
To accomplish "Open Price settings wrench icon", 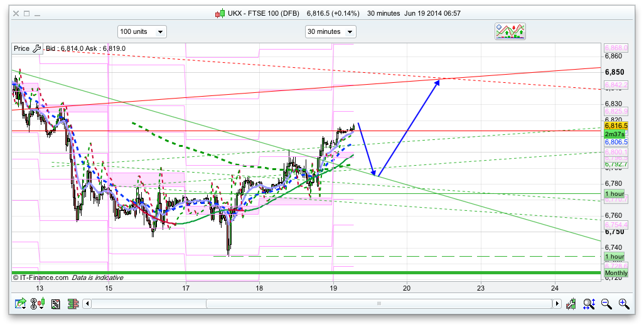I will coord(36,48).
